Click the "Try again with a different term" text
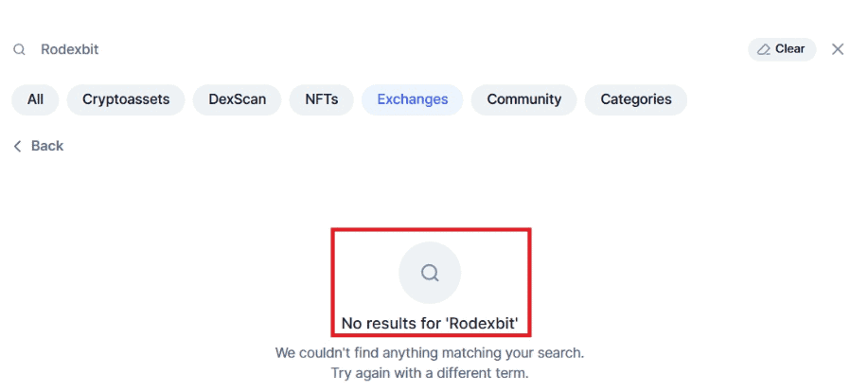This screenshot has height=392, width=868. (x=430, y=373)
